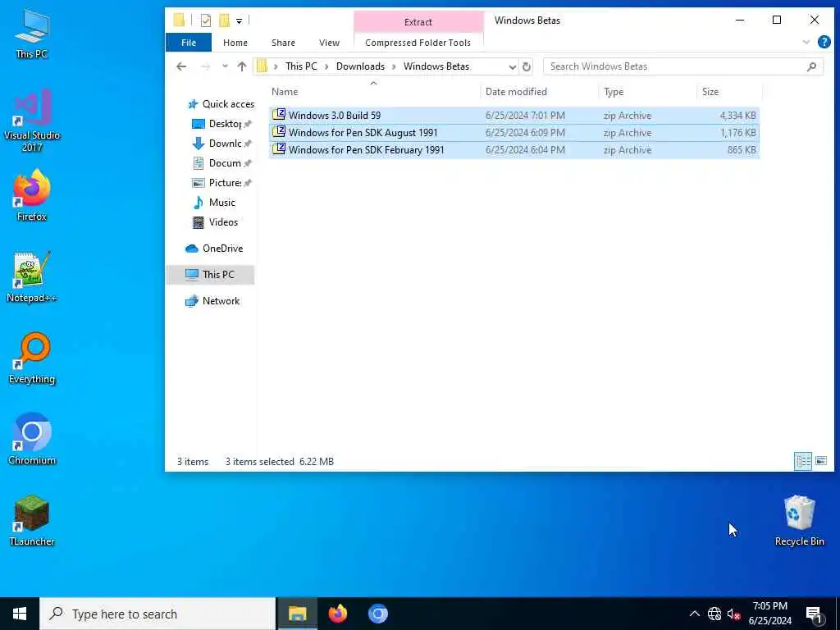The image size is (840, 630).
Task: Click This PC in the address breadcrumb
Action: pyautogui.click(x=301, y=66)
